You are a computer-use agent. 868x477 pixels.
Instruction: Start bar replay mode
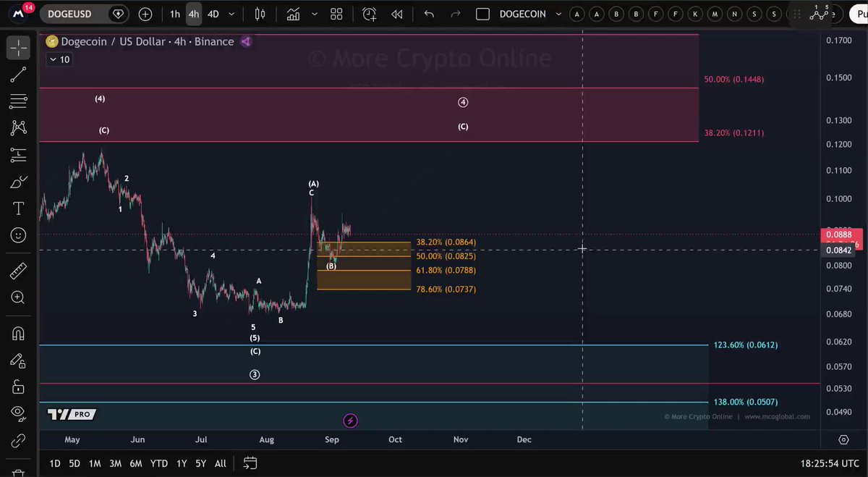tap(396, 14)
